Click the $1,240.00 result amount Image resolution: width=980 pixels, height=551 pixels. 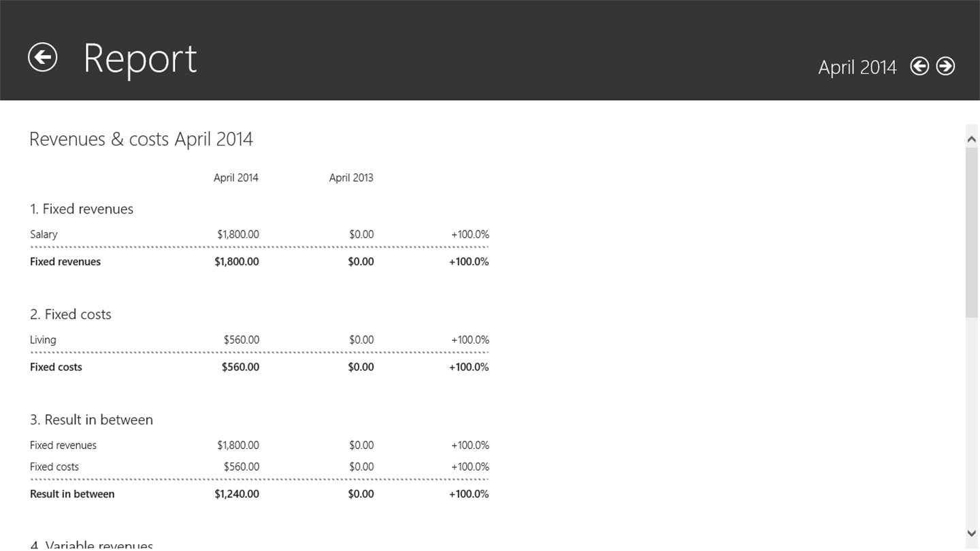pos(236,494)
